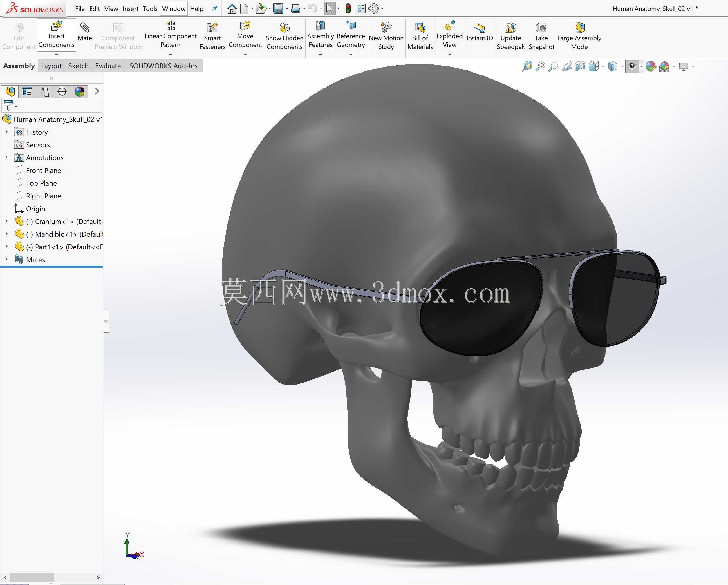Open File Properties list icon
Viewport: 728px width, 585px height.
click(x=361, y=8)
